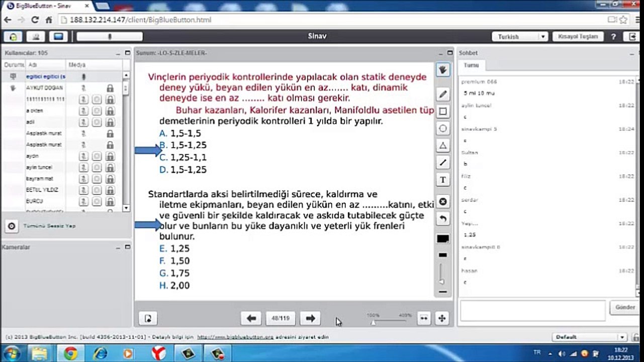
Task: Clear all whiteboard annotations
Action: (x=443, y=202)
